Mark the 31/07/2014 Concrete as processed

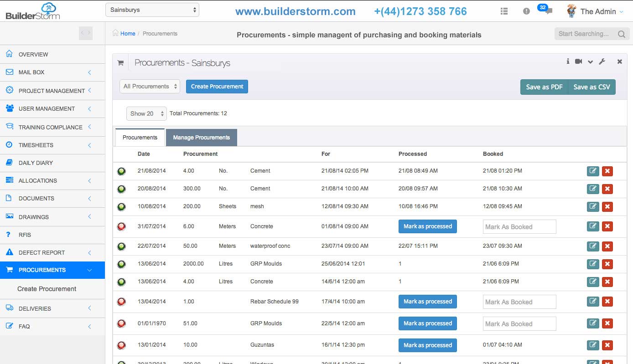(x=428, y=226)
